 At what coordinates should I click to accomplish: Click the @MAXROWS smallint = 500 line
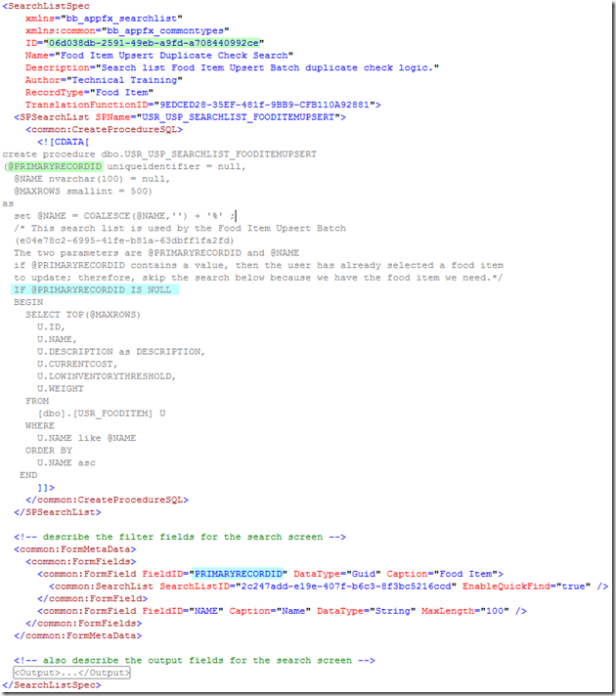(x=83, y=192)
